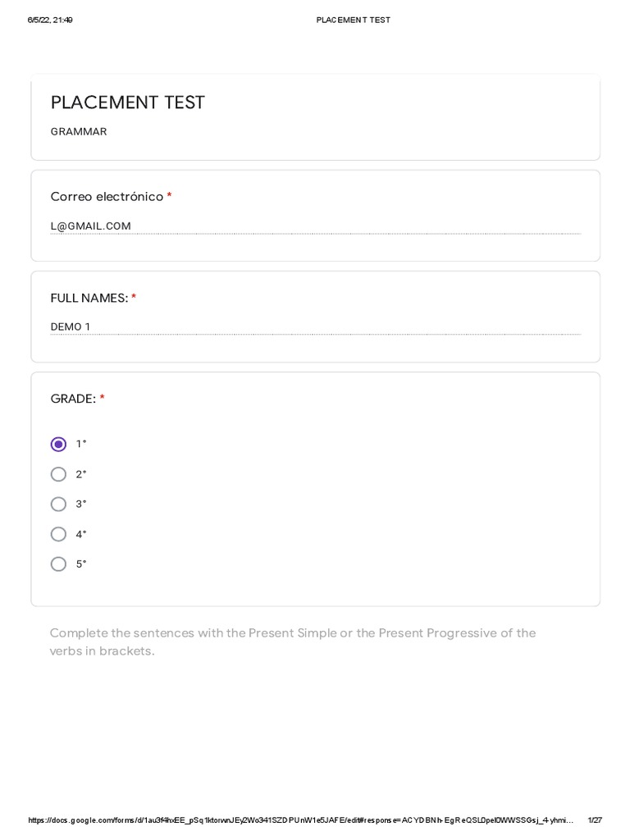
Task: Click the PLACEMENT TEST page header text
Action: tap(353, 20)
